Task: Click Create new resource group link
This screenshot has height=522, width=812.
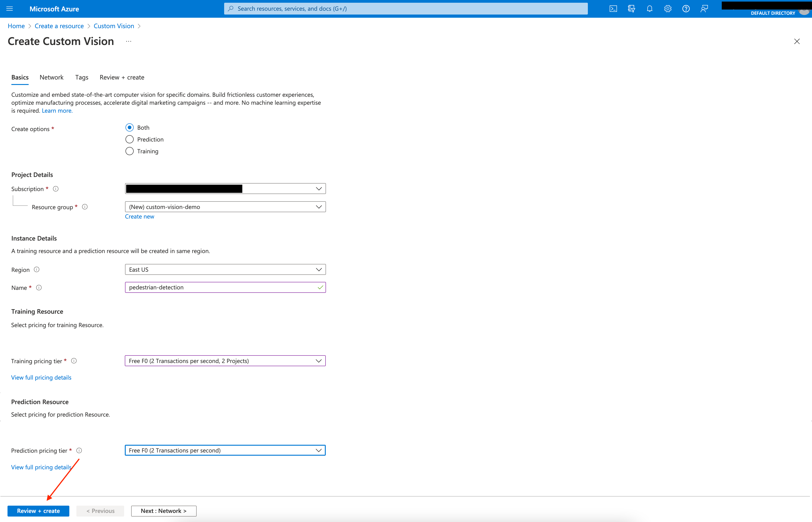Action: pyautogui.click(x=139, y=217)
